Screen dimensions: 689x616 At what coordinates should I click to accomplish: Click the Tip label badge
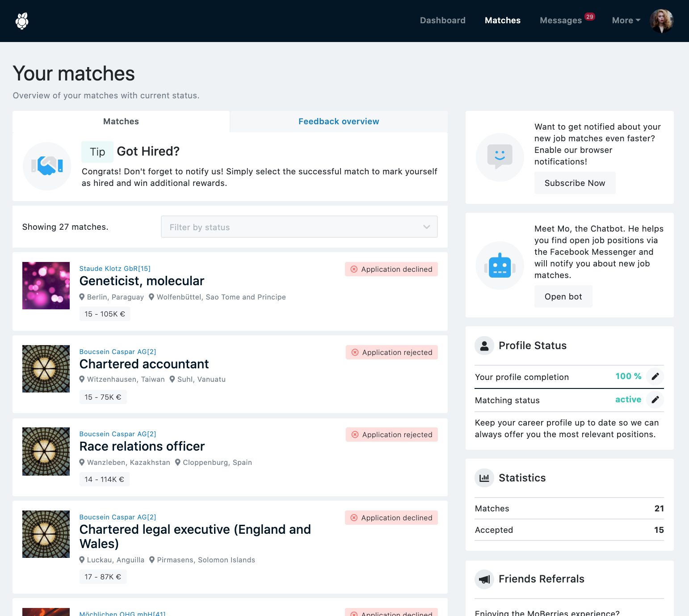[x=97, y=152]
